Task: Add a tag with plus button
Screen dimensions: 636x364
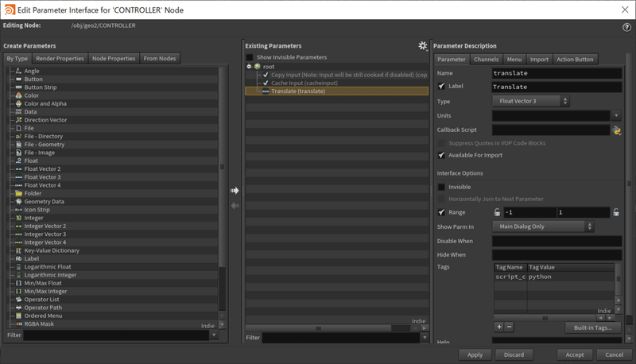Action: coord(499,327)
